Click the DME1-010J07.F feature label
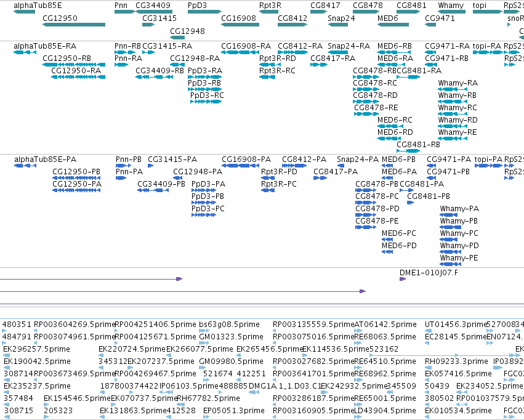Viewport: 524px width, 420px height. 429,273
